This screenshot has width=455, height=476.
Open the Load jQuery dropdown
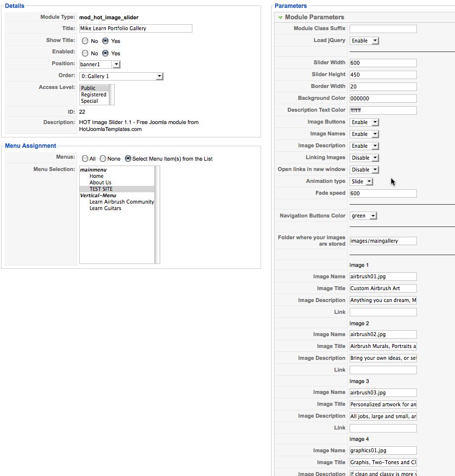click(364, 41)
